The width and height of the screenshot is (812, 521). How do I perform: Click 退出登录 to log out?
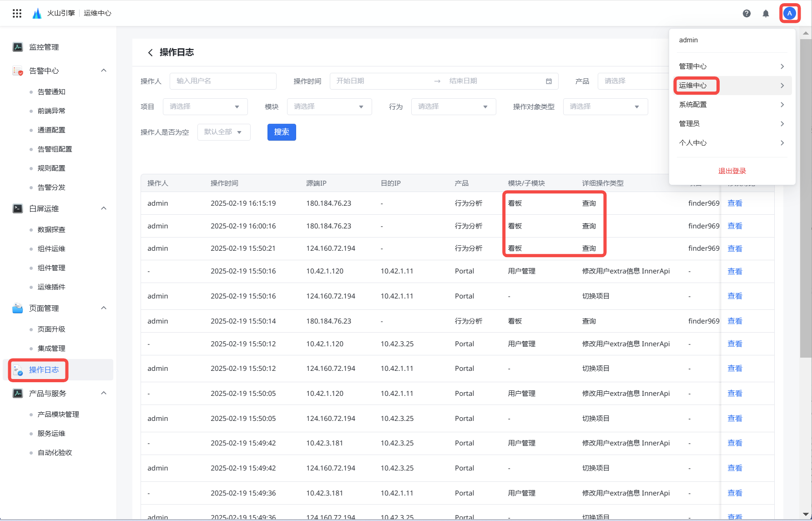(732, 171)
